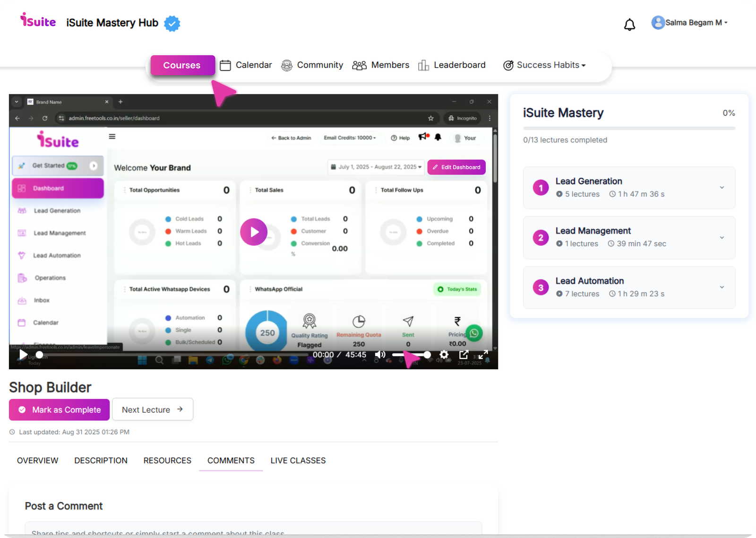Mark the lecture as complete
756x538 pixels.
(x=60, y=410)
